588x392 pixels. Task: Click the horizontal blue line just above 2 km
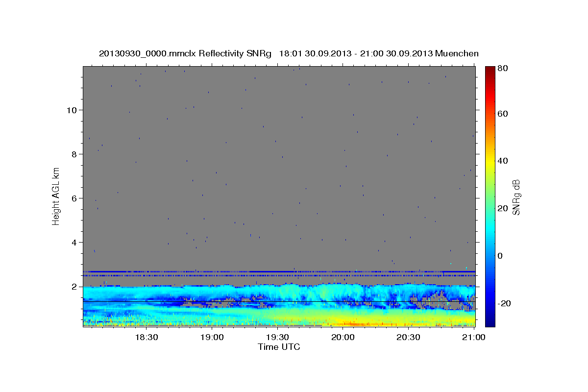pyautogui.click(x=279, y=271)
